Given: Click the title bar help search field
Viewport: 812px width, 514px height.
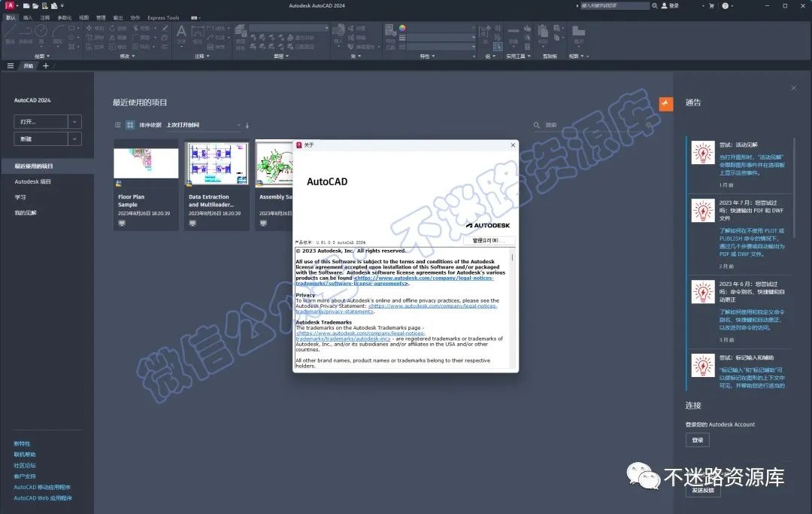Looking at the screenshot, I should [615, 6].
